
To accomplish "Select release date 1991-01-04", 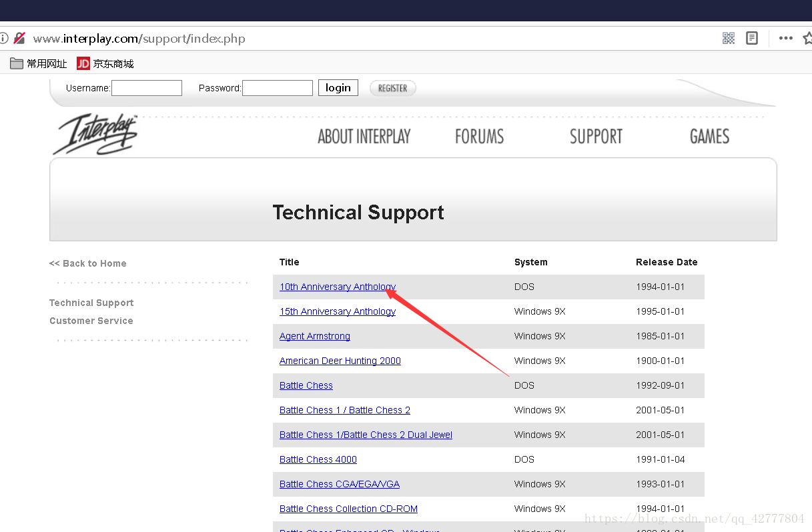I will coord(661,459).
